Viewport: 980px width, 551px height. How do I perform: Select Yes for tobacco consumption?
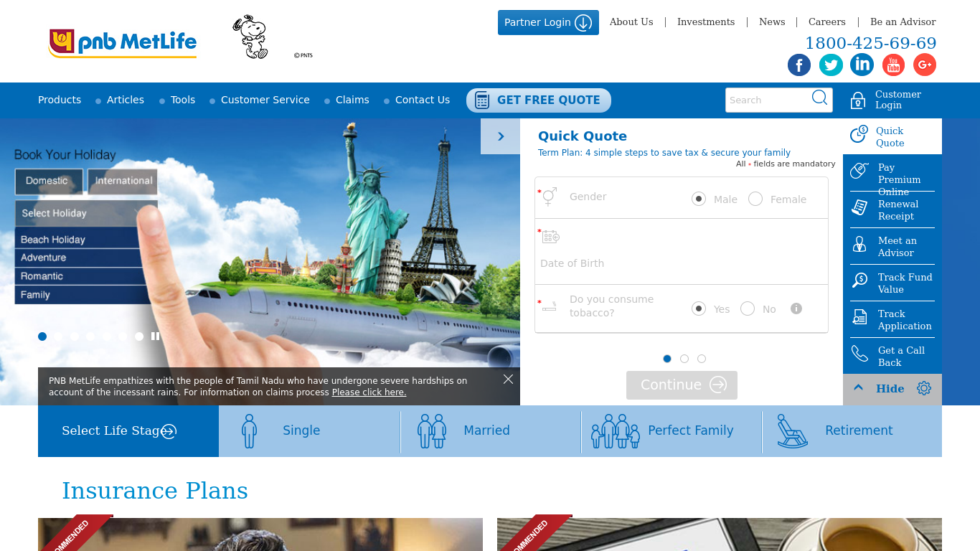coord(699,309)
